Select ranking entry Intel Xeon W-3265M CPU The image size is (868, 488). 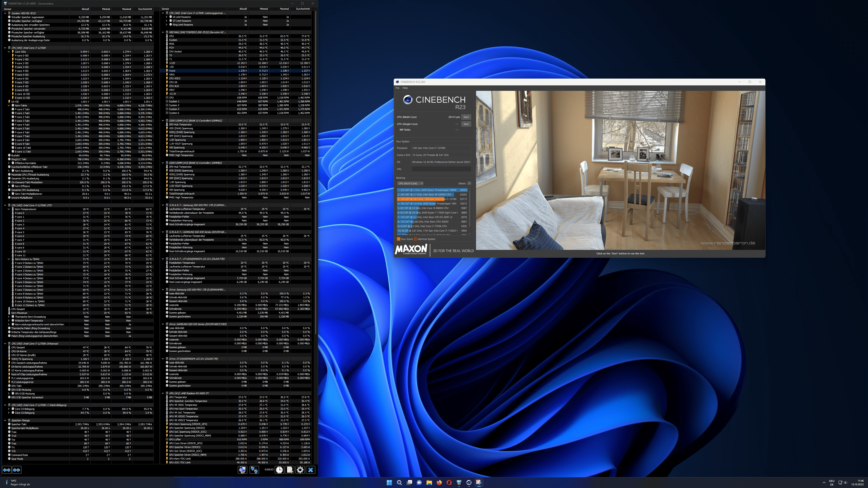(432, 194)
